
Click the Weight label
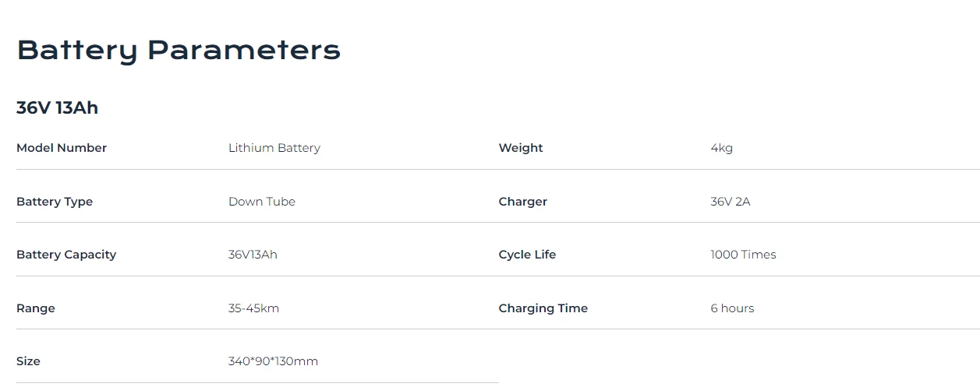click(x=521, y=148)
